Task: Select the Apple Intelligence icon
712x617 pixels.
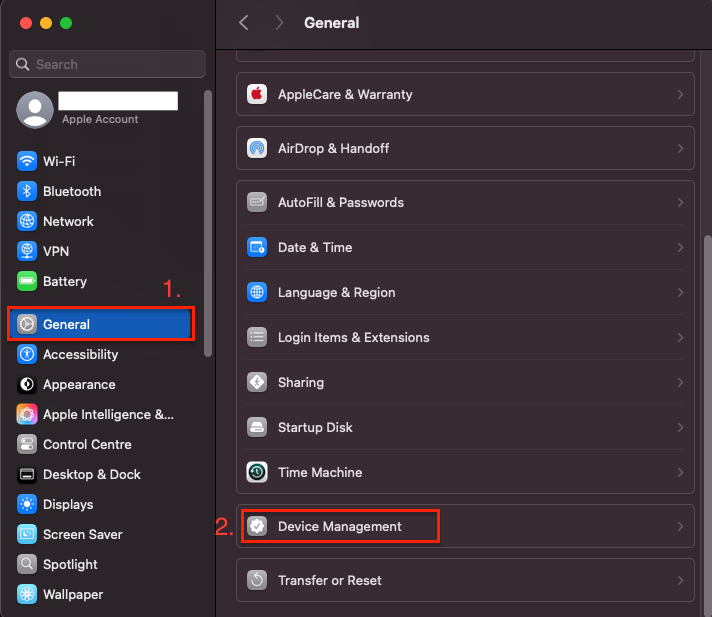Action: pyautogui.click(x=26, y=414)
